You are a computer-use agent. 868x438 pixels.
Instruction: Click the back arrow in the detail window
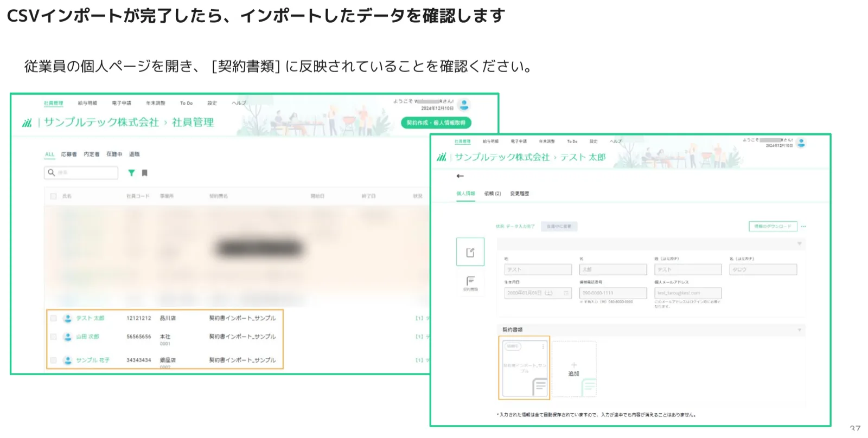[x=460, y=176]
